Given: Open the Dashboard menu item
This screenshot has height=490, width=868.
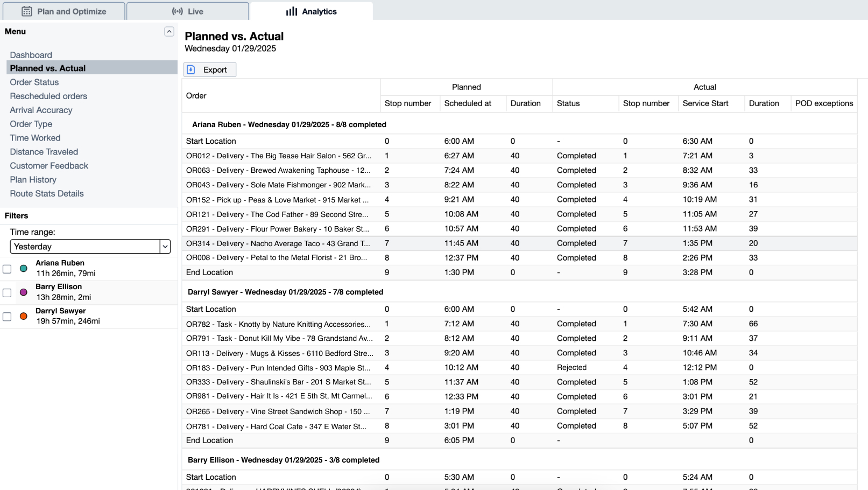Looking at the screenshot, I should [x=31, y=55].
